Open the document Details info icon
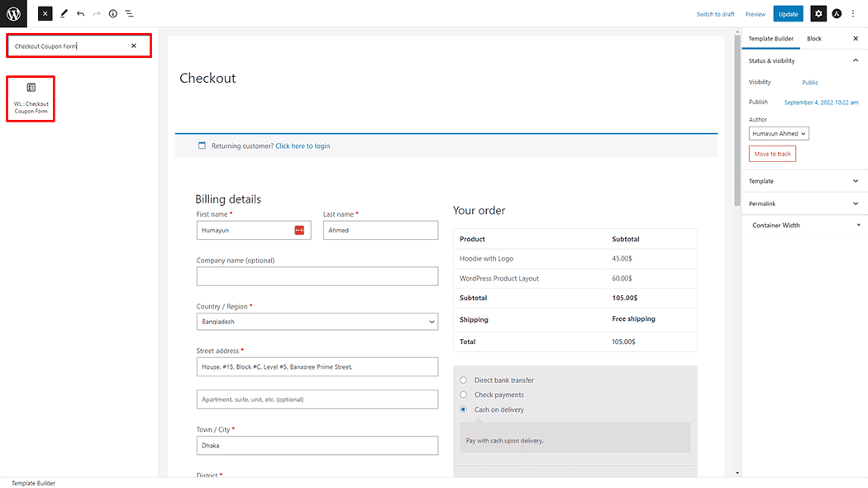Screen dimensions: 868x488 (x=113, y=14)
